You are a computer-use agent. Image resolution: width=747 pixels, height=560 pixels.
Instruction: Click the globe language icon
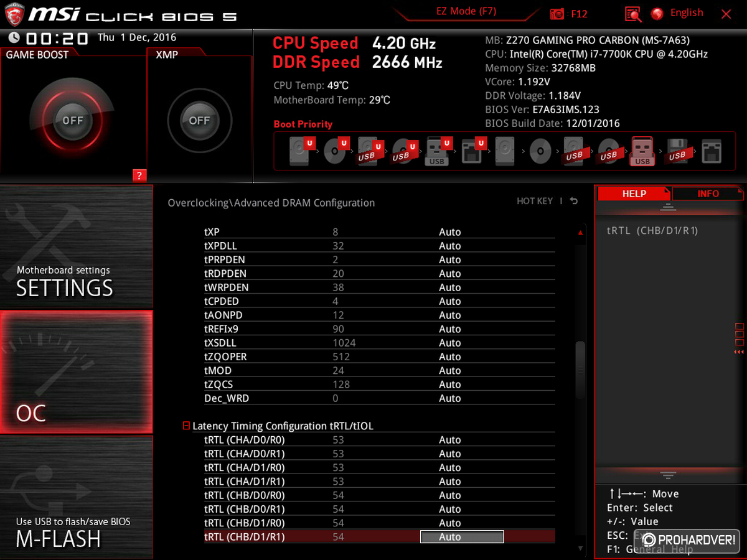click(x=657, y=14)
